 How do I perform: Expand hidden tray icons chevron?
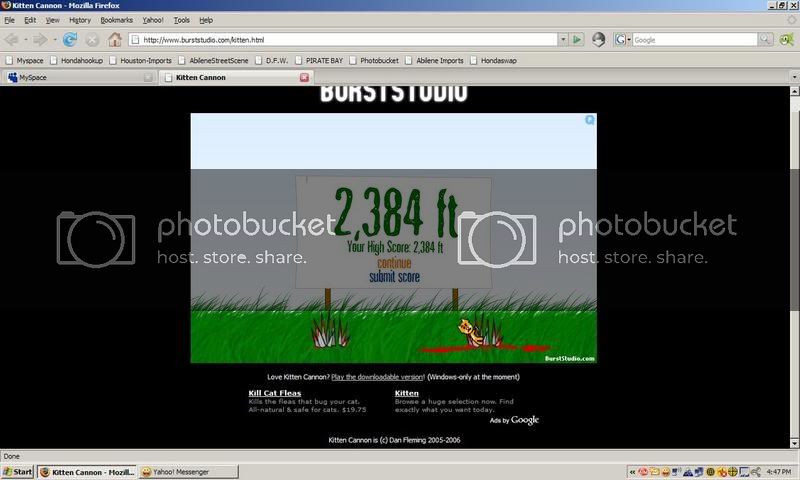(x=632, y=472)
